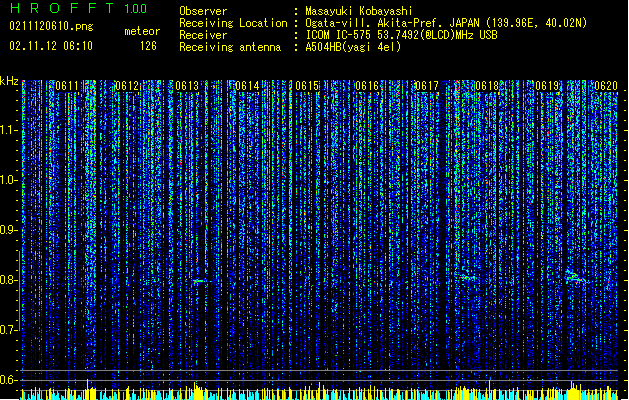Click the 0614 time marker
The width and height of the screenshot is (629, 400).
point(247,86)
